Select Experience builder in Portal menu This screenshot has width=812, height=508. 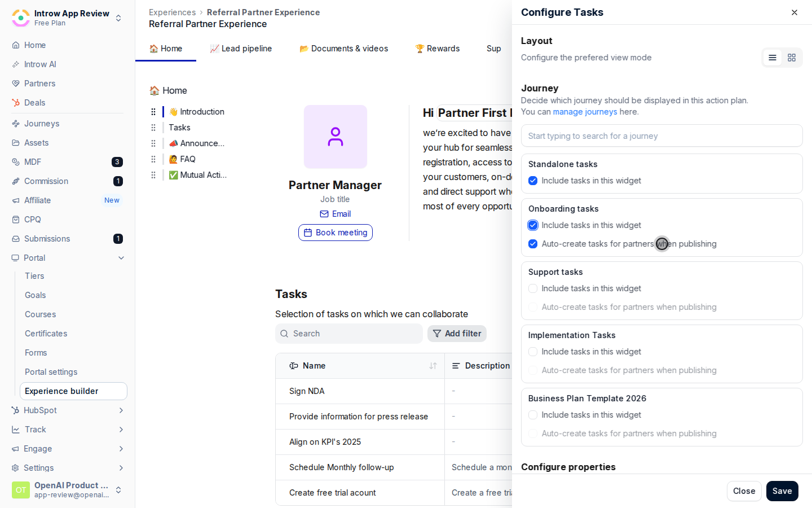[73, 391]
